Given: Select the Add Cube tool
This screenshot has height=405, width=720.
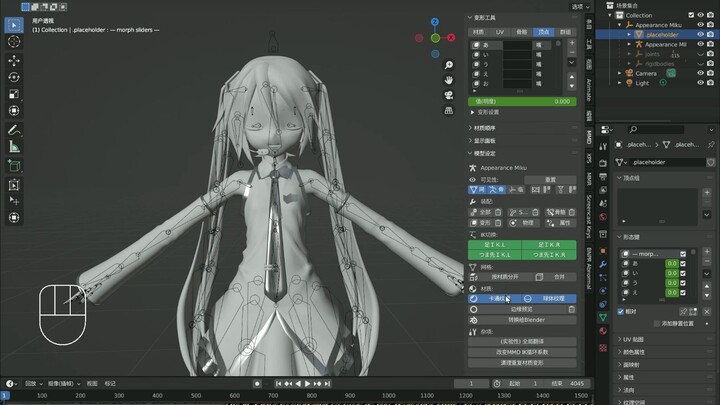Looking at the screenshot, I should 14,166.
